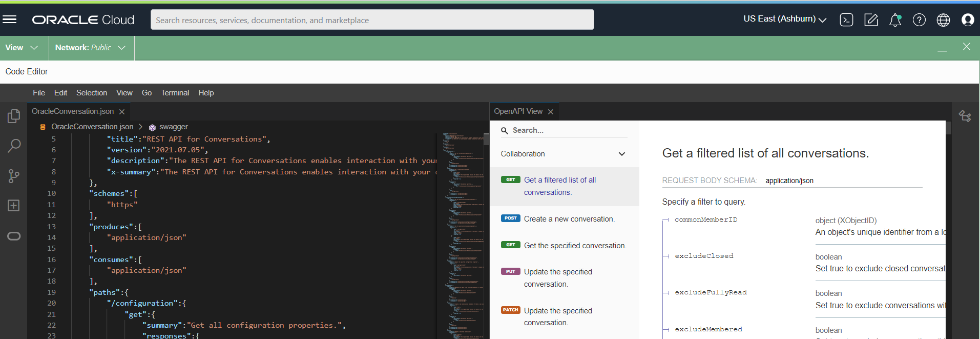Switch to the OracleConversation.json tab
980x339 pixels.
73,111
